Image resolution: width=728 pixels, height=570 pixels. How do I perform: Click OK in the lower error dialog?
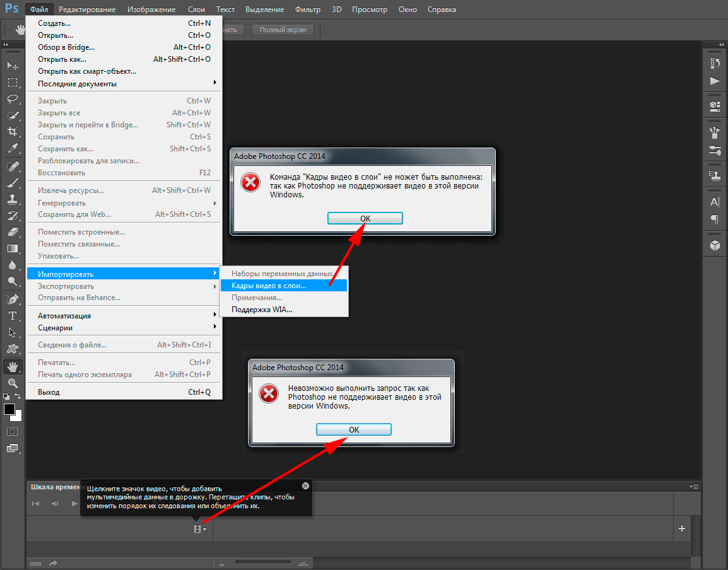353,429
